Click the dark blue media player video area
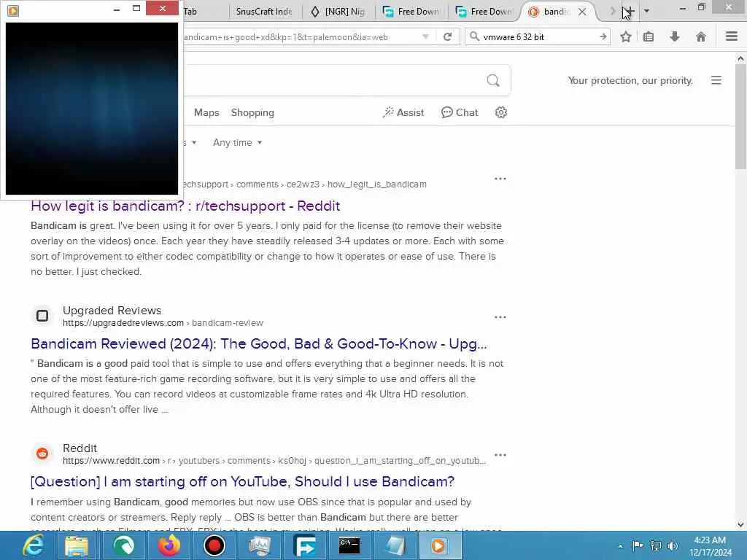The height and width of the screenshot is (560, 747). [91, 109]
